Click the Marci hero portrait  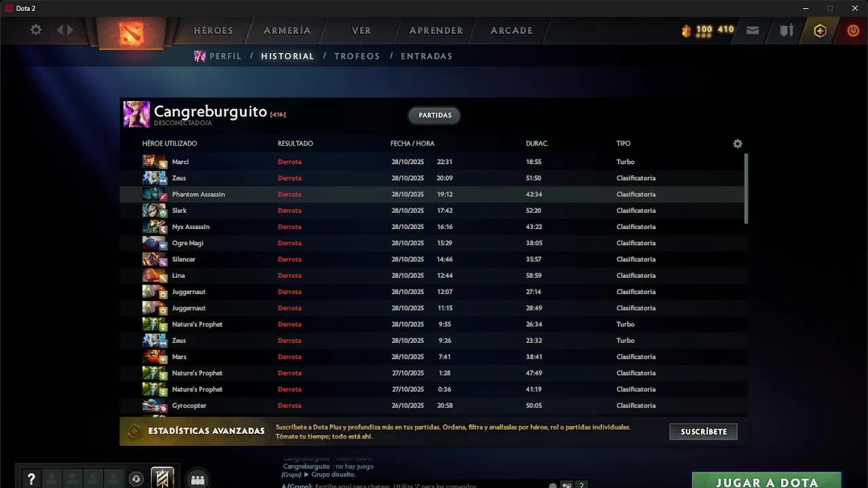[x=154, y=162]
